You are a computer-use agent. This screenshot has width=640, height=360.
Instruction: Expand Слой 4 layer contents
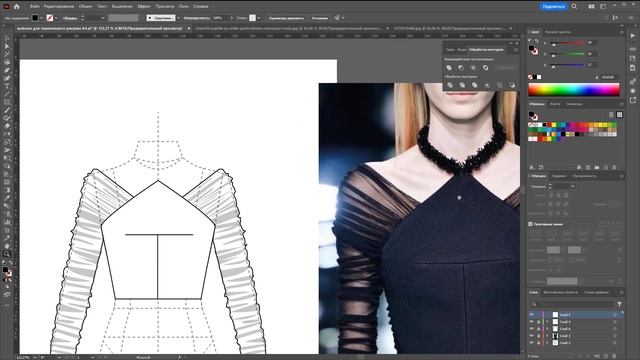(547, 322)
